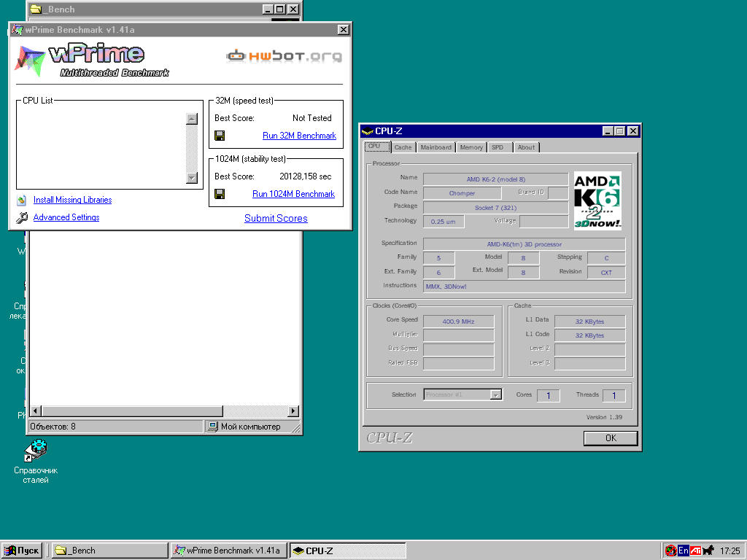Click the Version 1.39 text in CPU-Z

604,417
